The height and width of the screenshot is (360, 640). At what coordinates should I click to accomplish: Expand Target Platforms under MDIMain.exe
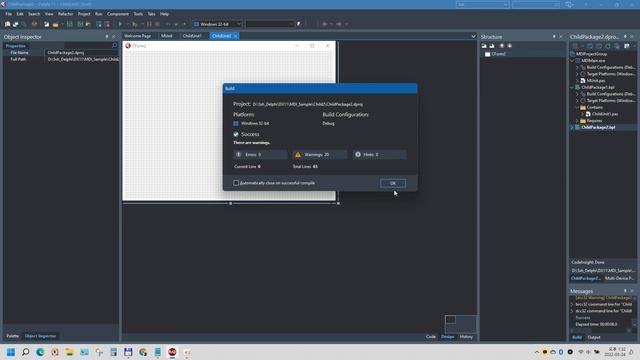click(x=578, y=74)
